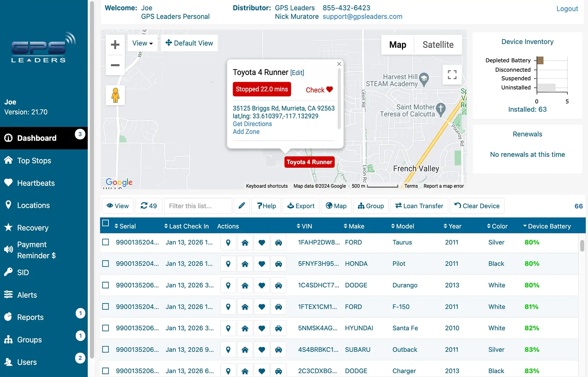This screenshot has height=377, width=588.
Task: Open the Recovery section from the sidebar
Action: (x=33, y=228)
